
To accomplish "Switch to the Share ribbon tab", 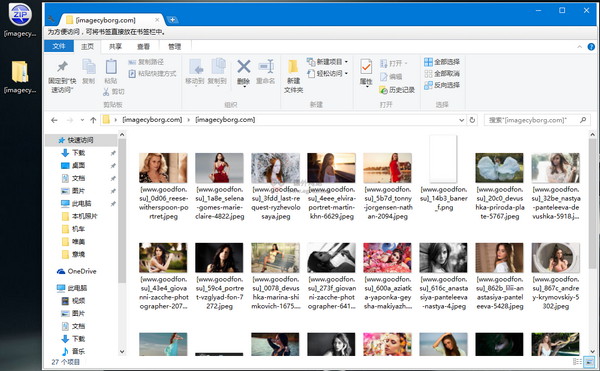I will pos(115,46).
